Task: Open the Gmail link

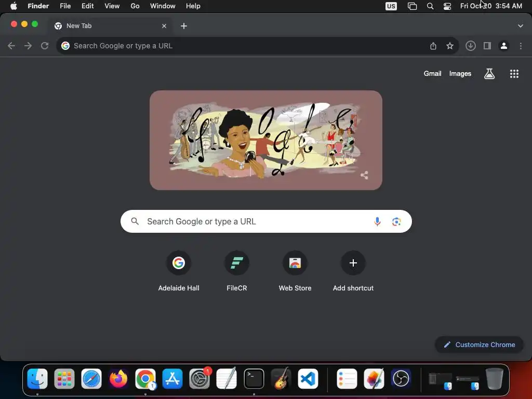Action: pos(433,74)
